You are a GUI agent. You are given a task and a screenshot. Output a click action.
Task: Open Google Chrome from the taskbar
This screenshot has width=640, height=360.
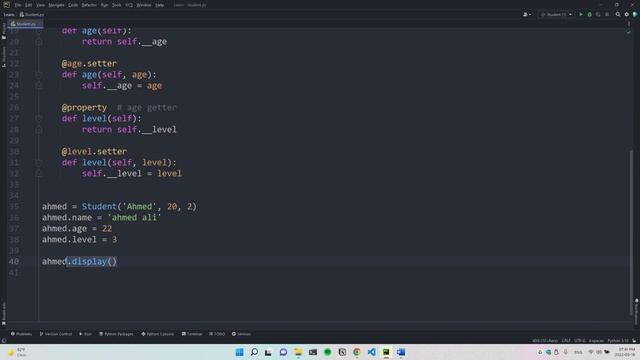(357, 352)
